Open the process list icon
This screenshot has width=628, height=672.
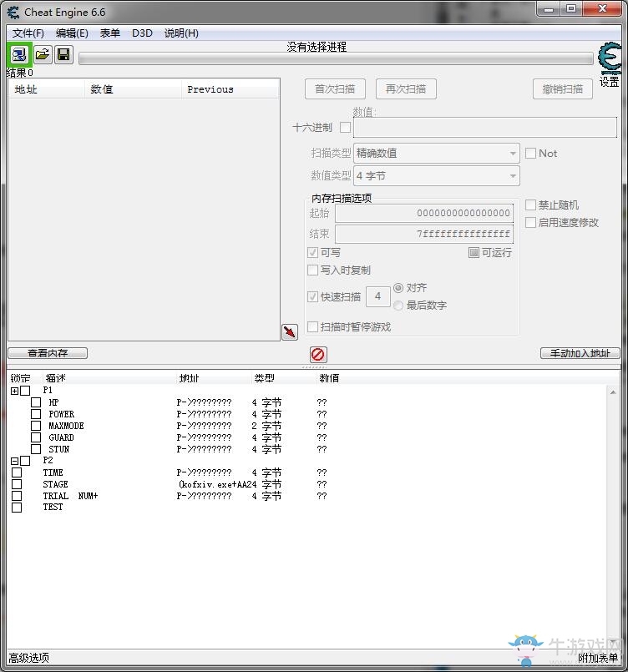tap(19, 54)
